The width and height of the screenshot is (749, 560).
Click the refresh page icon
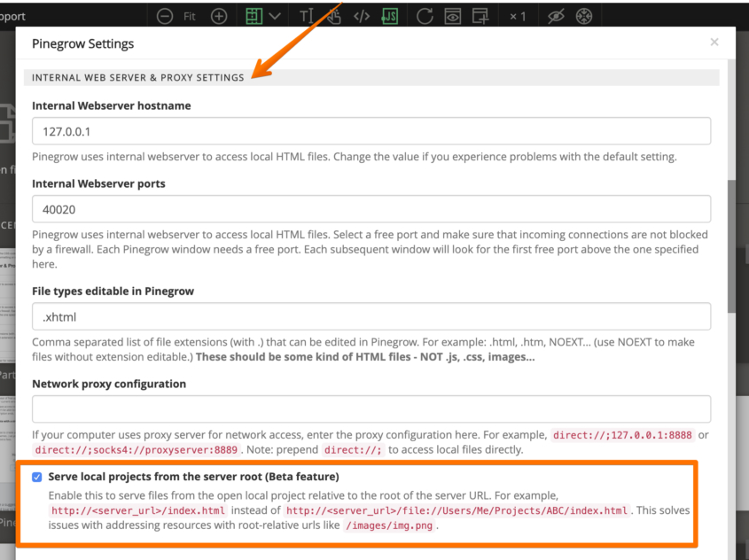[x=425, y=17]
